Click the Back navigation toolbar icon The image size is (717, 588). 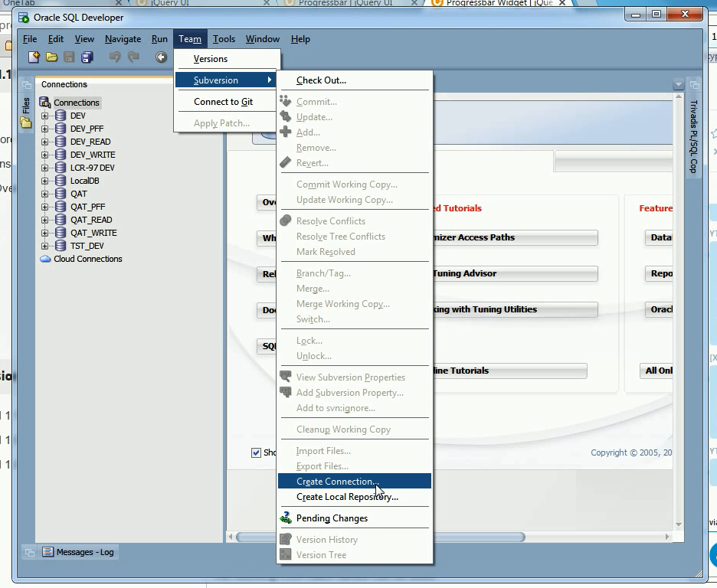tap(161, 57)
